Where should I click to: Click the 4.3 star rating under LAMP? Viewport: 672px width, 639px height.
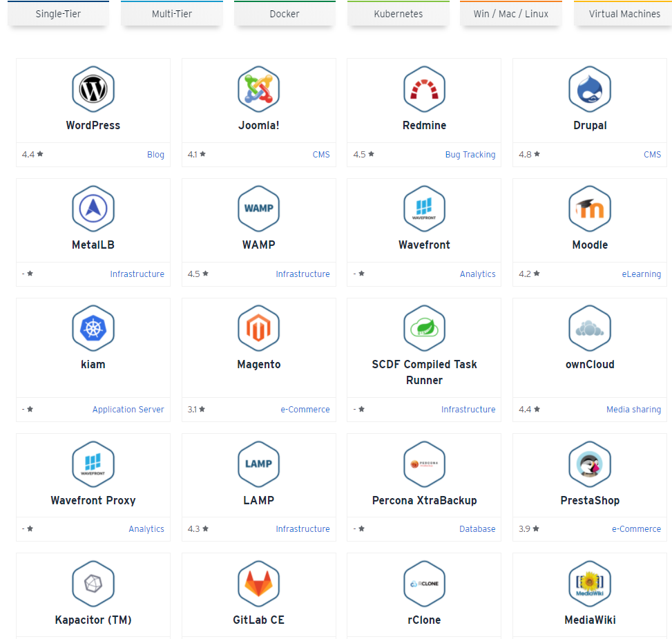(x=198, y=529)
